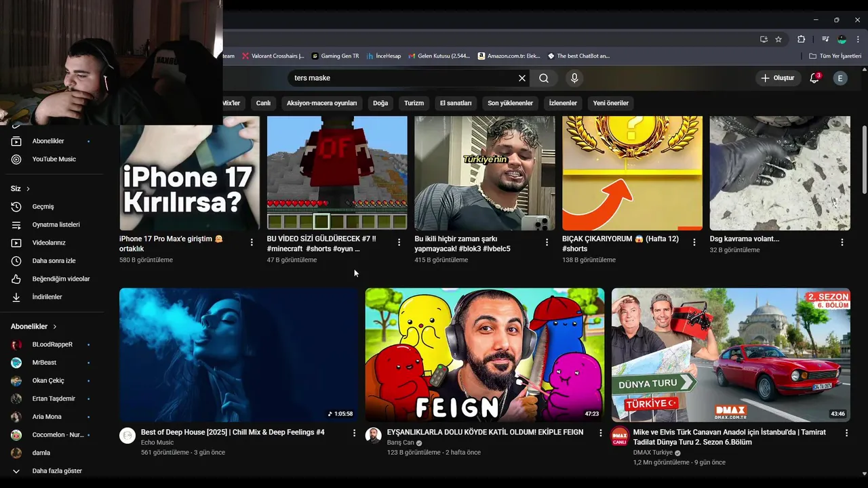Open the Gaming Gen TR bookmark
Image resolution: width=868 pixels, height=488 pixels.
(x=335, y=56)
